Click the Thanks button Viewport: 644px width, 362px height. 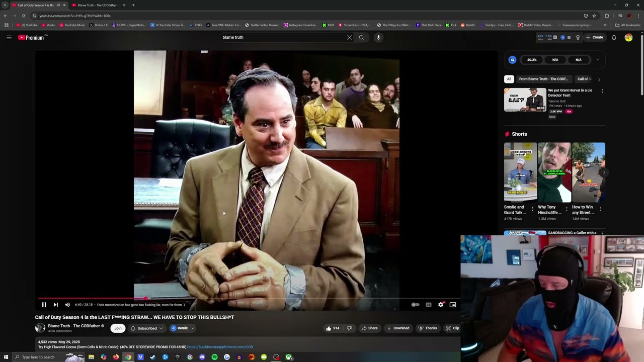tap(428, 328)
